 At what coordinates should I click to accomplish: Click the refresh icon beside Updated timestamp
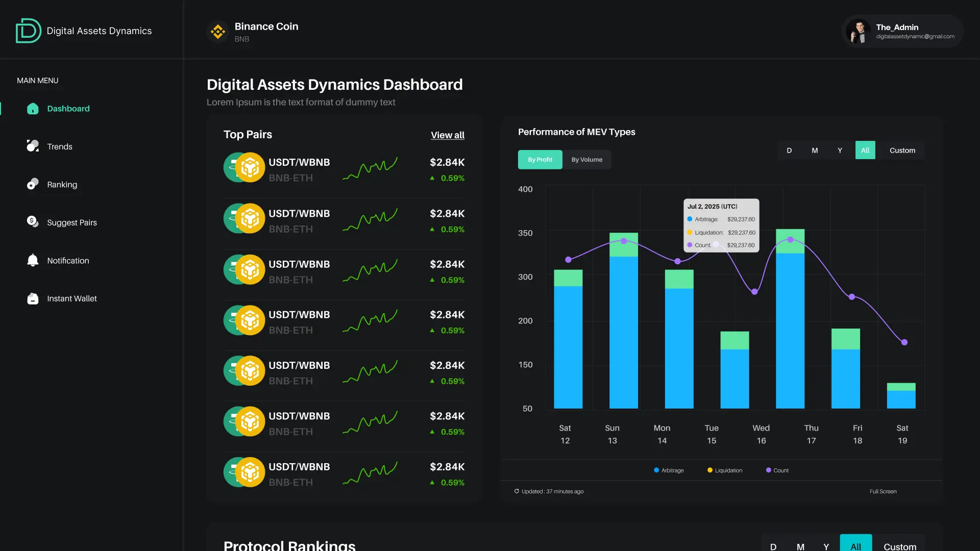[517, 491]
